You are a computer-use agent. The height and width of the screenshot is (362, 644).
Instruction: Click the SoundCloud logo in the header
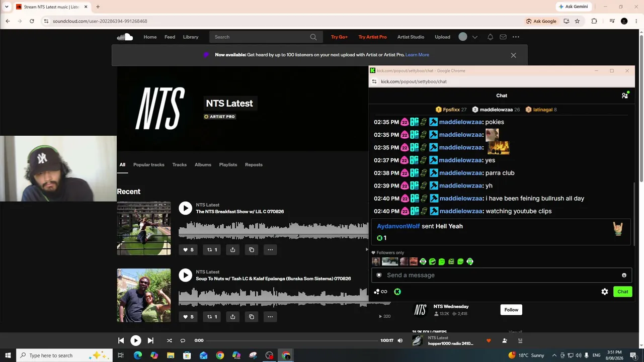125,37
